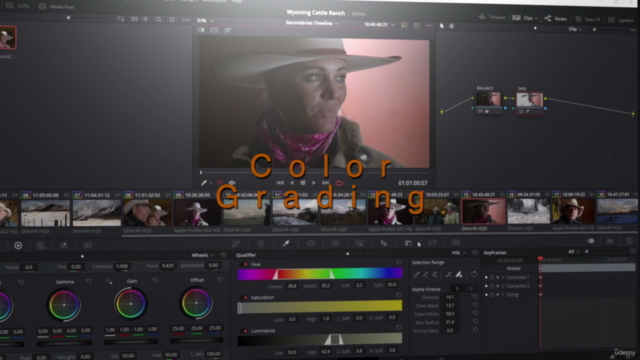Enable split screen viewer icon
The height and width of the screenshot is (360, 640).
click(x=214, y=30)
